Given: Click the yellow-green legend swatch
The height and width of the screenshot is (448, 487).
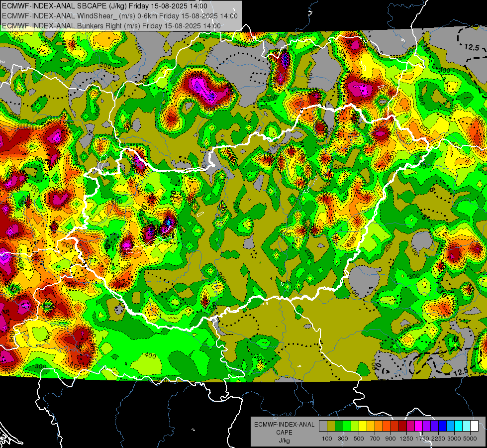Looking at the screenshot, I should tap(355, 426).
